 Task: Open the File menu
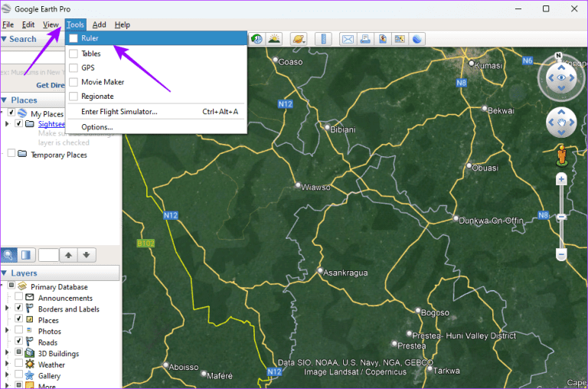8,25
